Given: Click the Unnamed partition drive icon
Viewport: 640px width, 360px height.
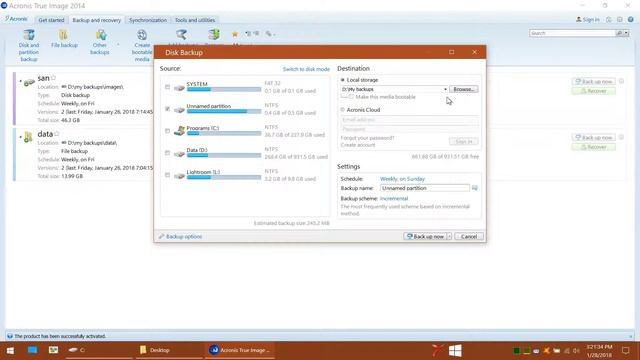Looking at the screenshot, I should point(179,110).
